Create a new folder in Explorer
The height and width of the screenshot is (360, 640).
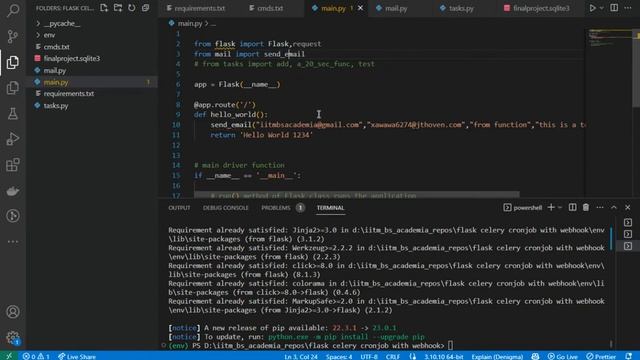(x=118, y=8)
